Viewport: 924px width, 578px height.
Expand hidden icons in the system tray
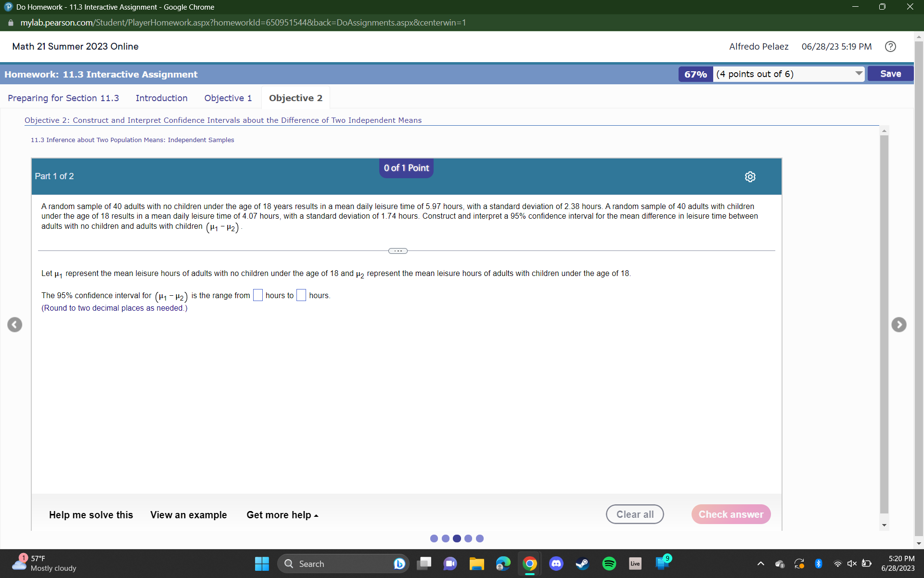point(760,563)
